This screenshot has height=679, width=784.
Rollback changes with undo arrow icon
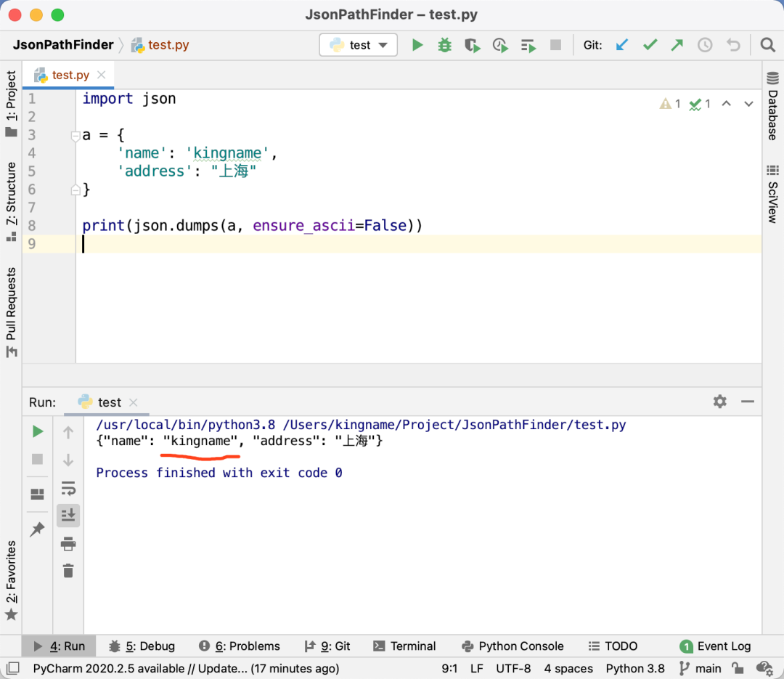[733, 45]
